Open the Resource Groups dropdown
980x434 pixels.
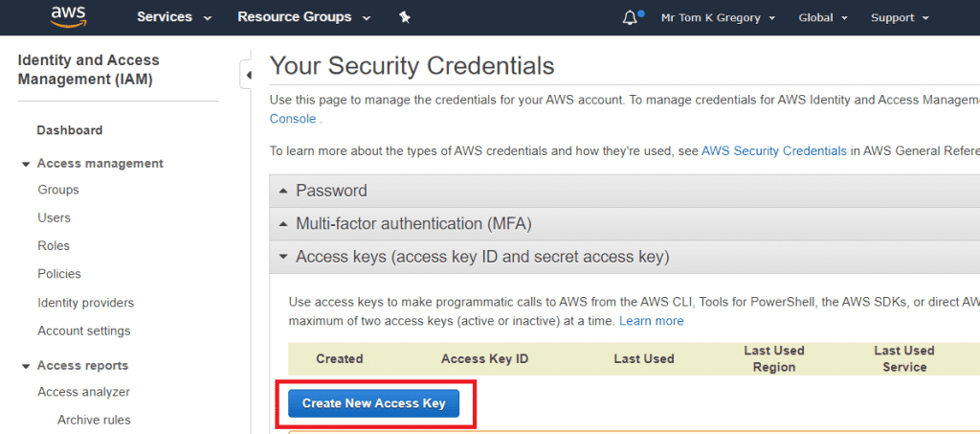click(301, 17)
